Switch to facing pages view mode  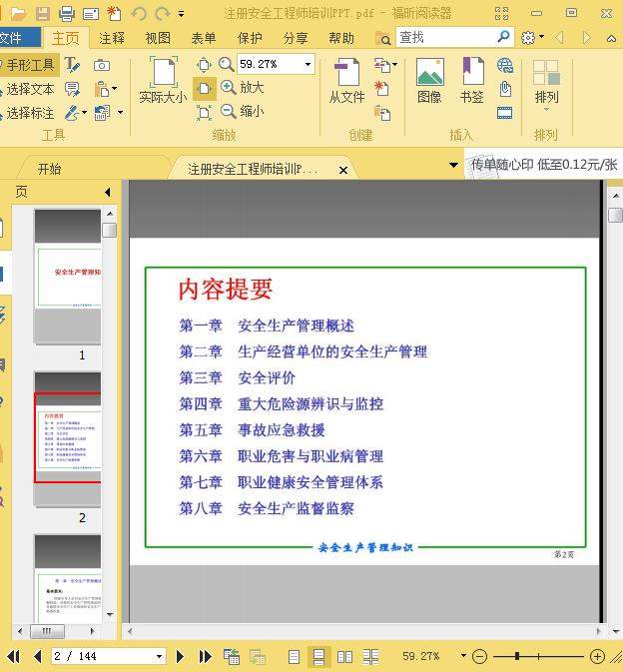tap(344, 657)
